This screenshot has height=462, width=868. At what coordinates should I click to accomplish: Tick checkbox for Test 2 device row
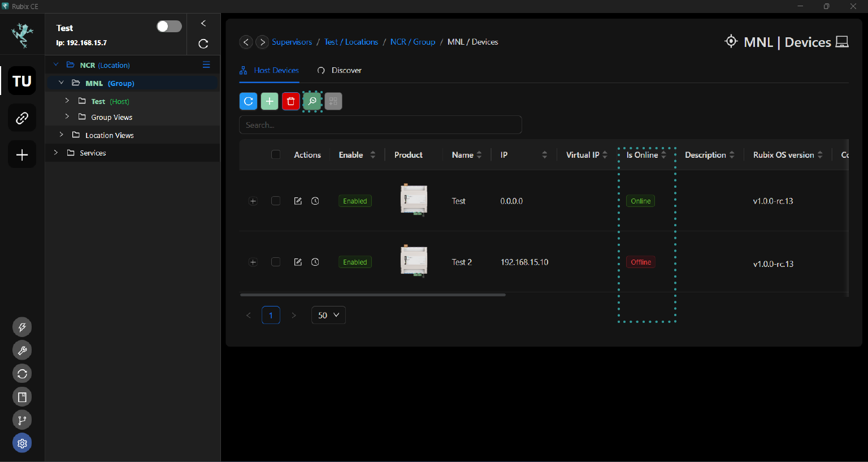pos(276,262)
